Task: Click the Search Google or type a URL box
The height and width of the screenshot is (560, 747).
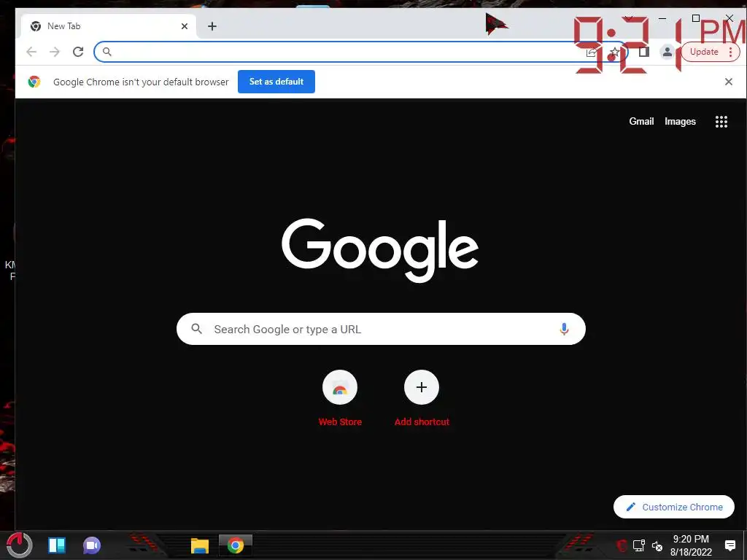Action: 381,329
